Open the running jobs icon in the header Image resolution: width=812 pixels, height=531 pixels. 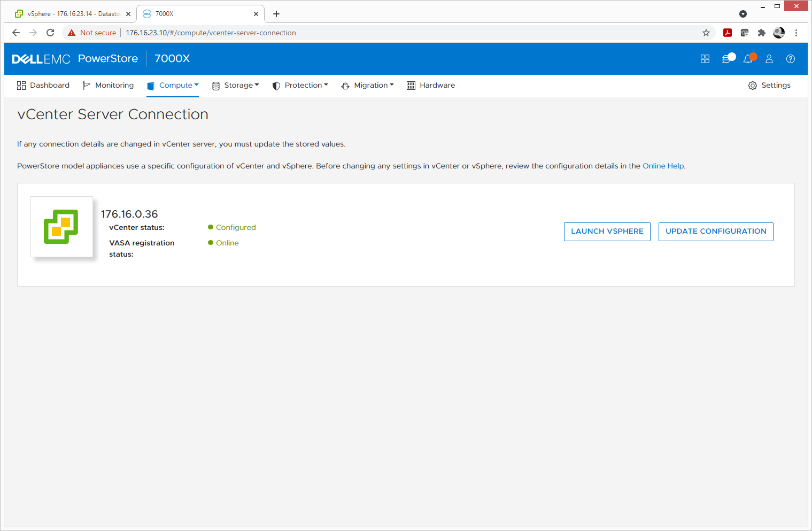tap(728, 58)
